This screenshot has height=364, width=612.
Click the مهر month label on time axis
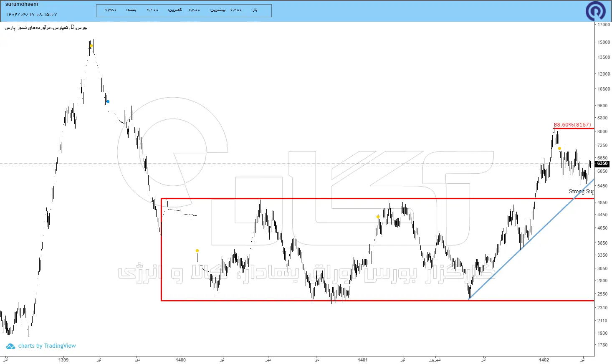[x=268, y=360]
